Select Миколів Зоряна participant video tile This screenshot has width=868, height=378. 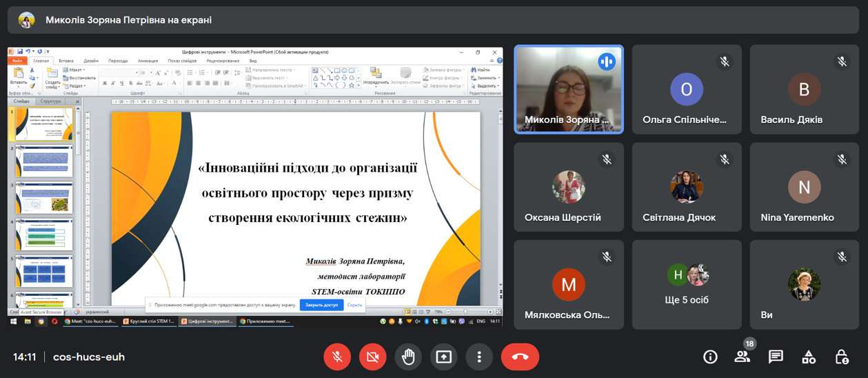coord(569,89)
